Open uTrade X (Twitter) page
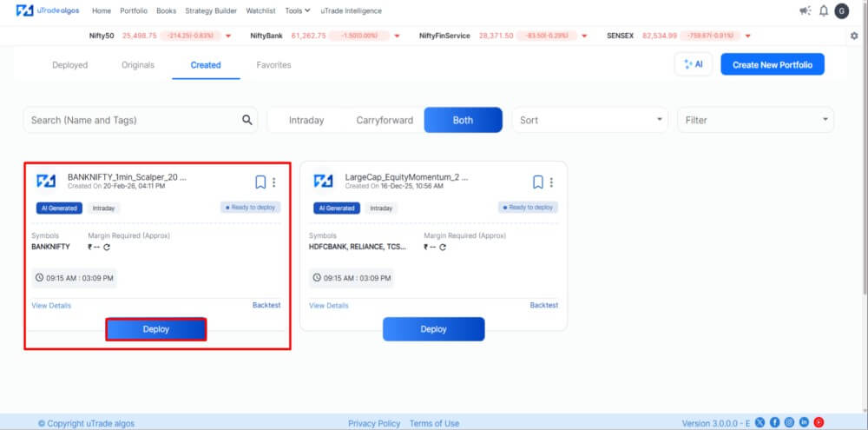Screen dimensions: 868x430 pos(760,422)
